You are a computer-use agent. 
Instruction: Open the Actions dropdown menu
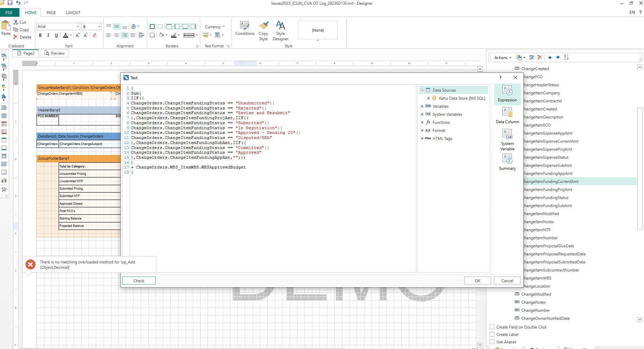point(501,57)
